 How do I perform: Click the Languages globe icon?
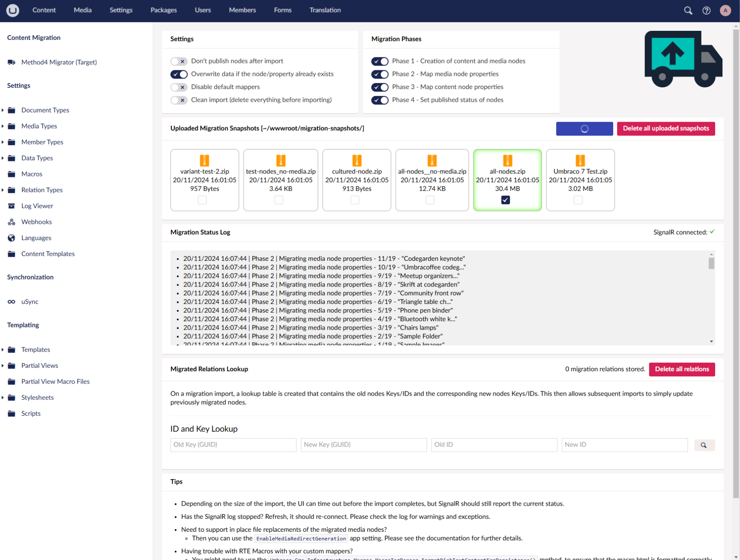(12, 238)
